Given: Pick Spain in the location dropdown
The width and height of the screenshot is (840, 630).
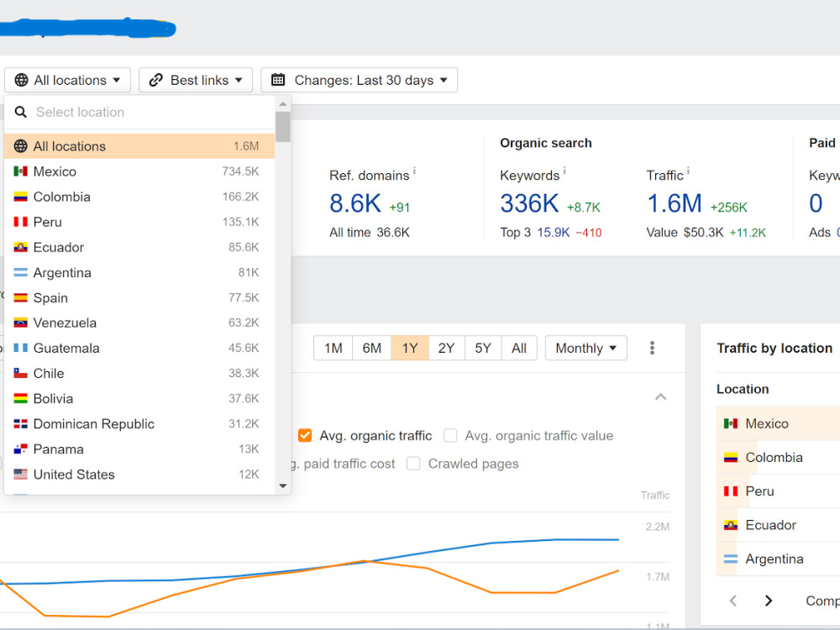Looking at the screenshot, I should pyautogui.click(x=139, y=298).
